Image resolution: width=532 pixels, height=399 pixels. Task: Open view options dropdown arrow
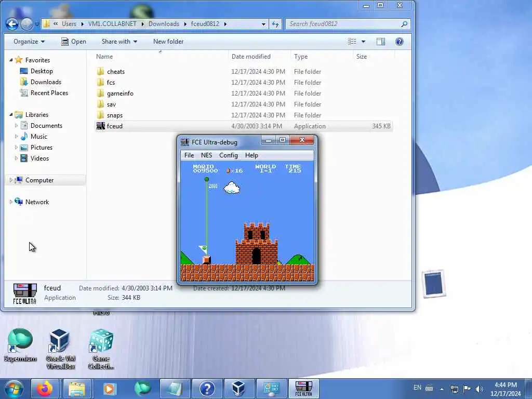pos(363,42)
